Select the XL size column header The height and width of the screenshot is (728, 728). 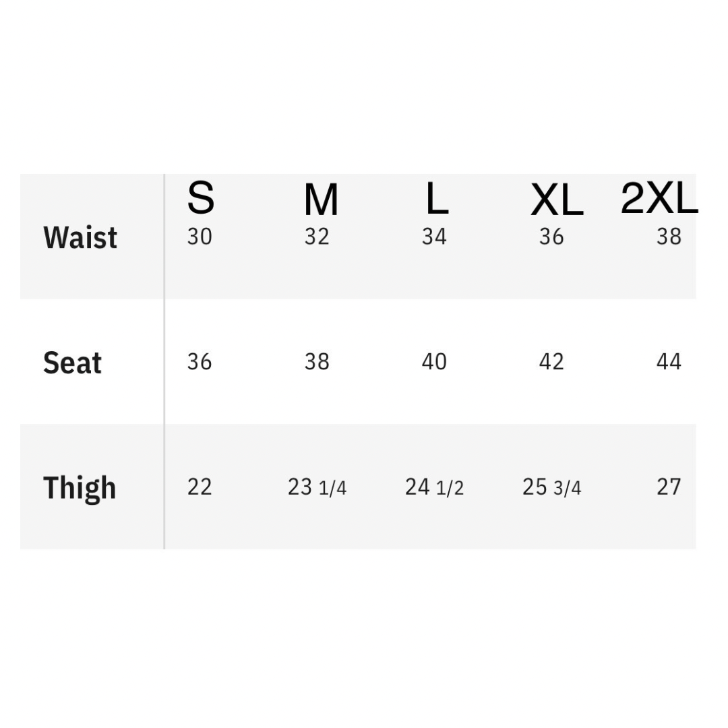pos(556,201)
